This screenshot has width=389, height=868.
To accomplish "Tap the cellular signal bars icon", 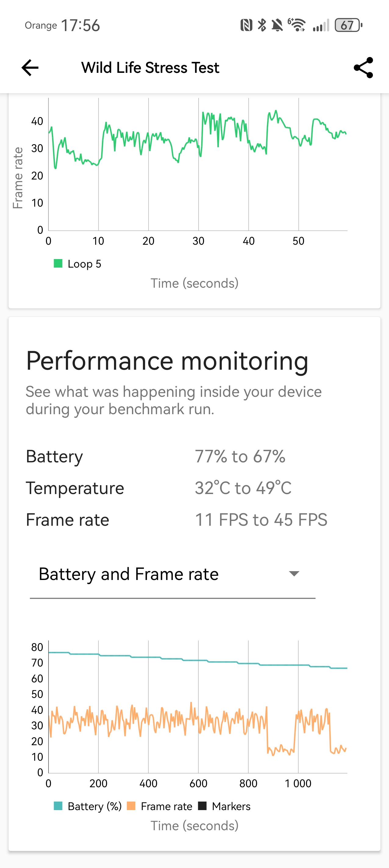I will coord(321,26).
